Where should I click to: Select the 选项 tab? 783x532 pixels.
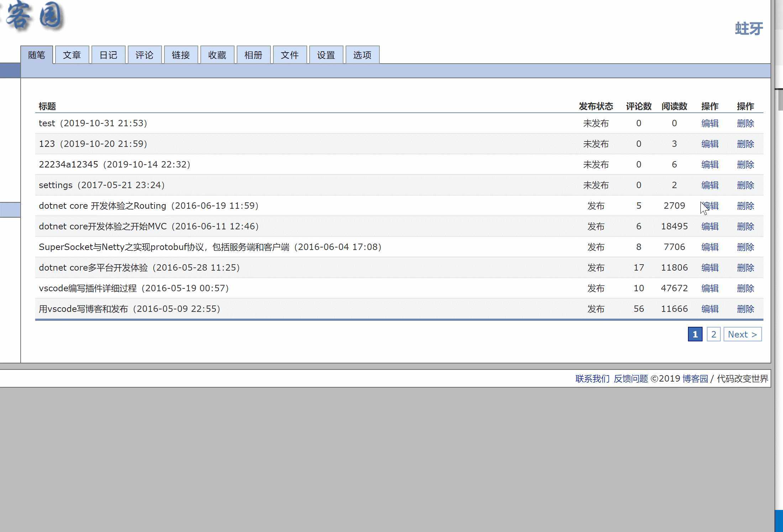362,55
